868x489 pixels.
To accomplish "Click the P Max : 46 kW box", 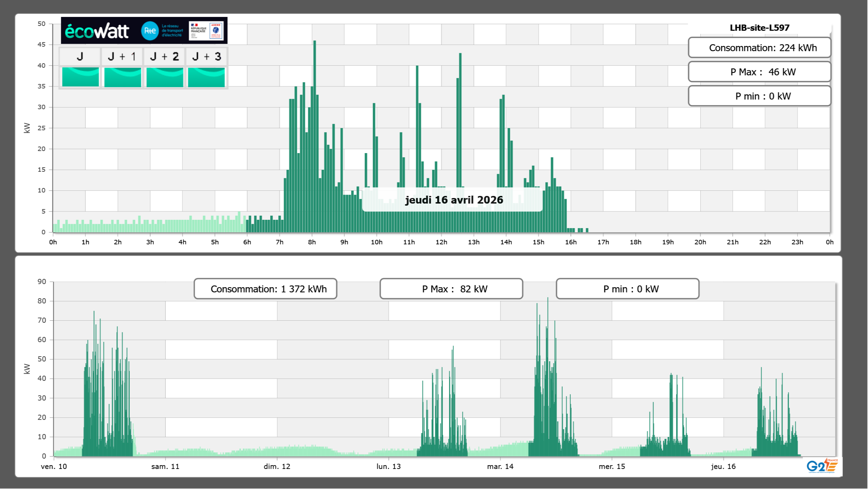I will pos(759,72).
